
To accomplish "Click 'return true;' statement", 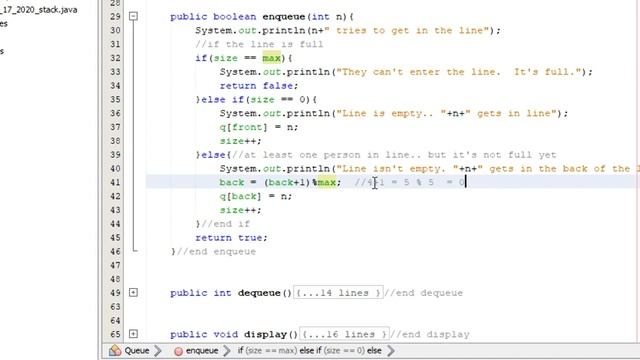I will point(231,238).
